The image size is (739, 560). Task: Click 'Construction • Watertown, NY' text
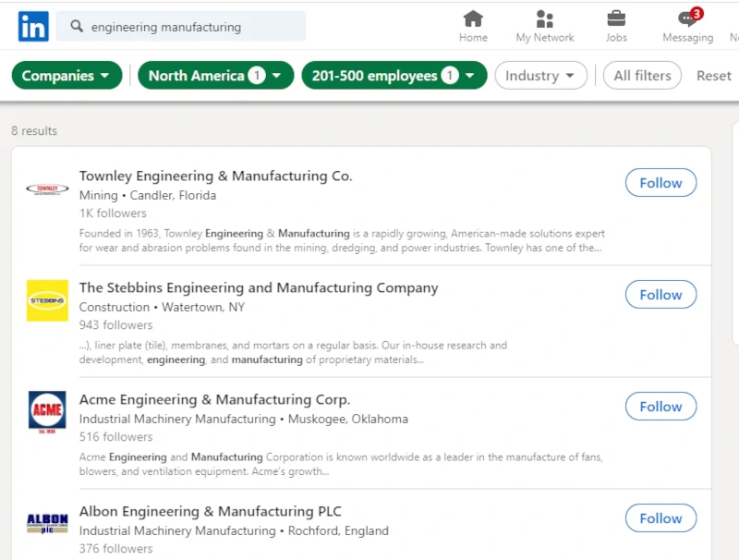click(162, 307)
